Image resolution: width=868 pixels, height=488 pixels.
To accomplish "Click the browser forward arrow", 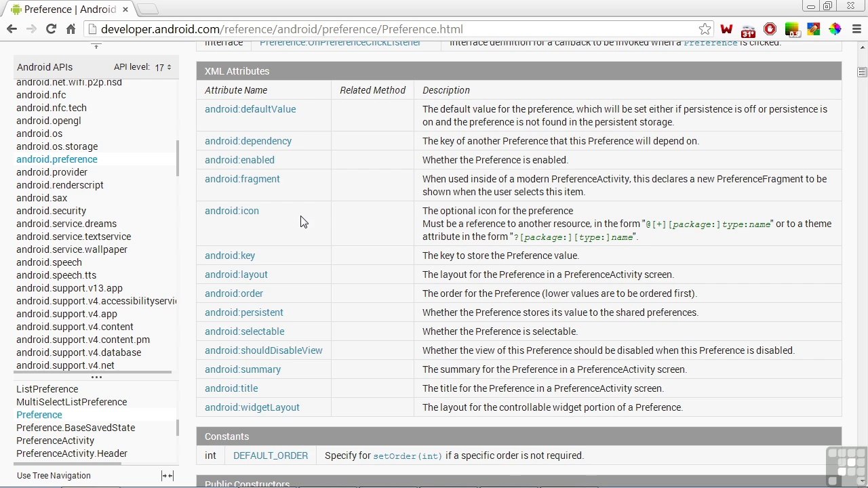I will point(31,29).
